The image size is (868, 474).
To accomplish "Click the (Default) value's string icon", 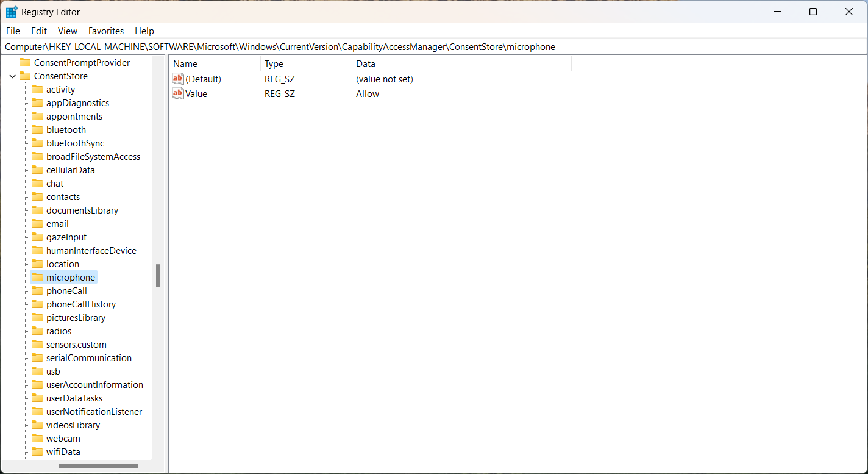I will point(177,79).
